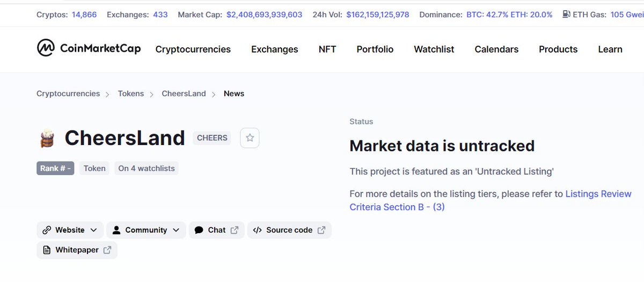
Task: Click the News breadcrumb item
Action: click(x=234, y=93)
